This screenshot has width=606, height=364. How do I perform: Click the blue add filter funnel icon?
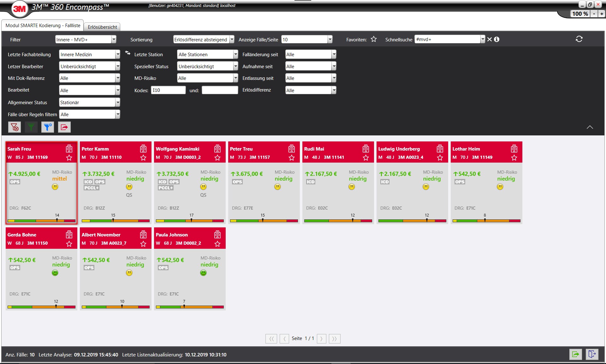click(48, 127)
